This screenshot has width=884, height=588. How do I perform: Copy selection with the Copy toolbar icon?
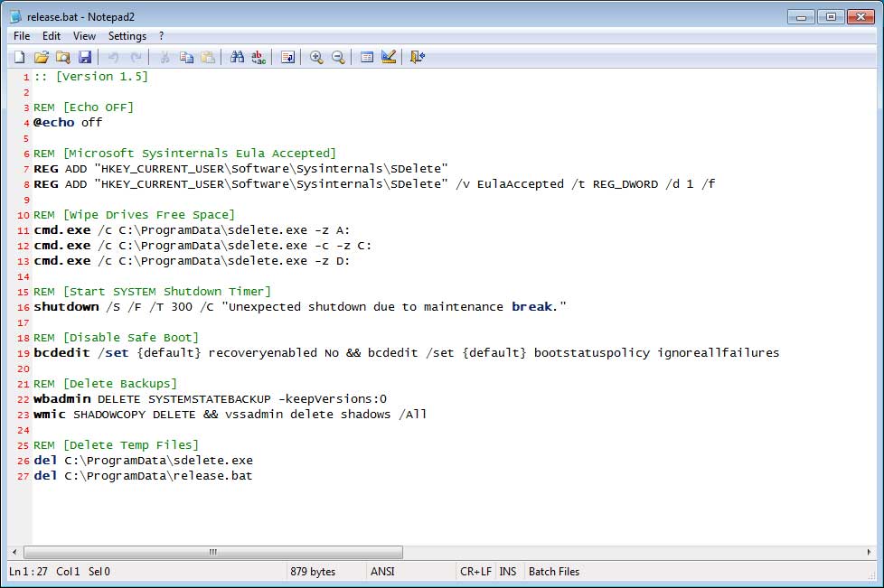(x=186, y=57)
